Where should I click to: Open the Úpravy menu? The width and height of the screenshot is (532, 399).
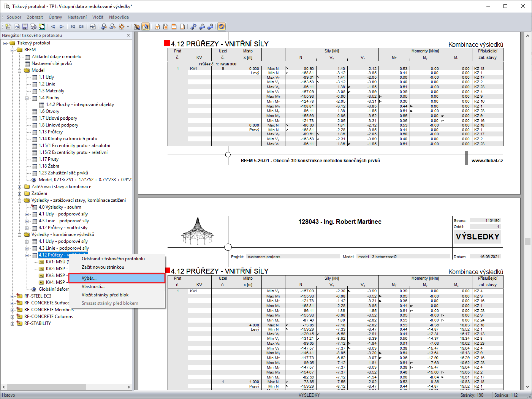55,17
